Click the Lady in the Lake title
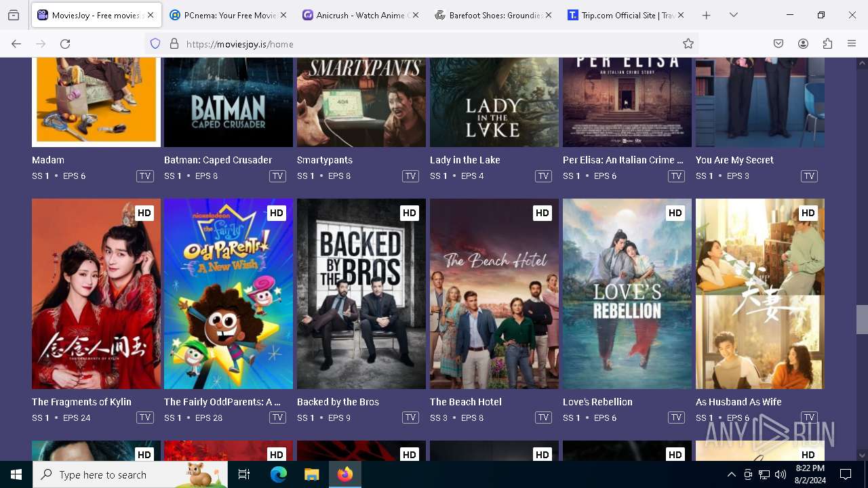Viewport: 868px width, 488px height. 465,160
